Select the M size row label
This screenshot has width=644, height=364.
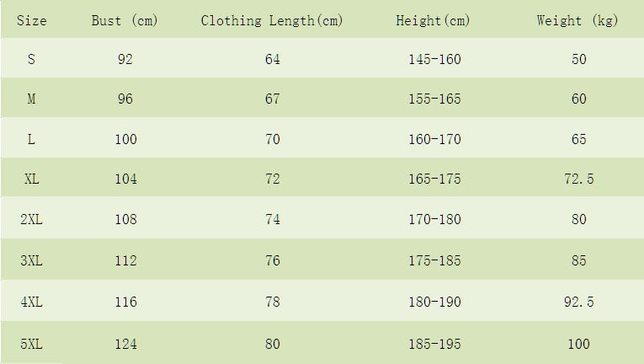coord(31,99)
